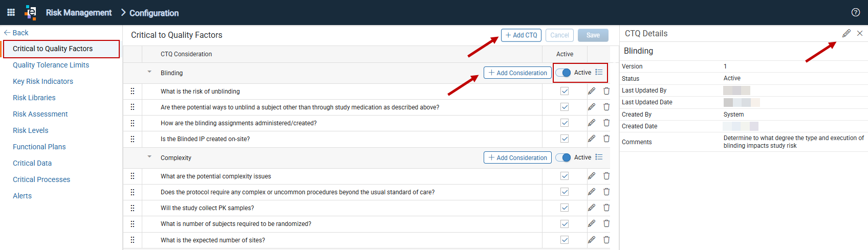The width and height of the screenshot is (868, 250).
Task: Click Risk Management breadcrumb
Action: pyautogui.click(x=79, y=12)
